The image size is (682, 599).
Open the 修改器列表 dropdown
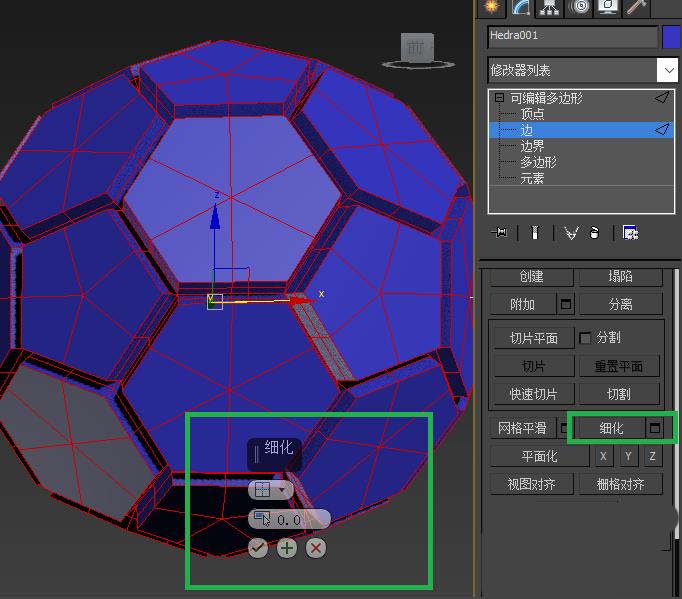667,70
